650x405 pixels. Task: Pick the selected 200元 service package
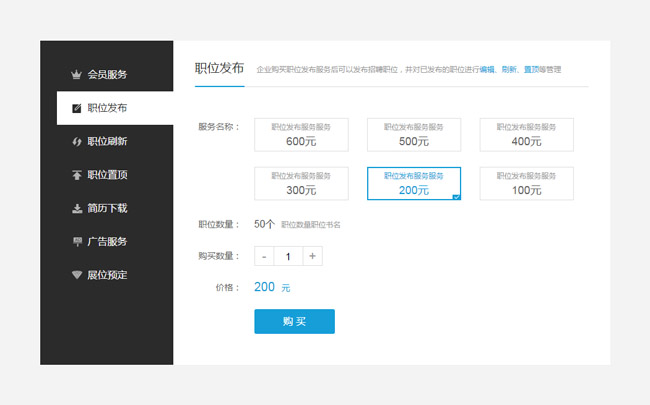[x=414, y=183]
